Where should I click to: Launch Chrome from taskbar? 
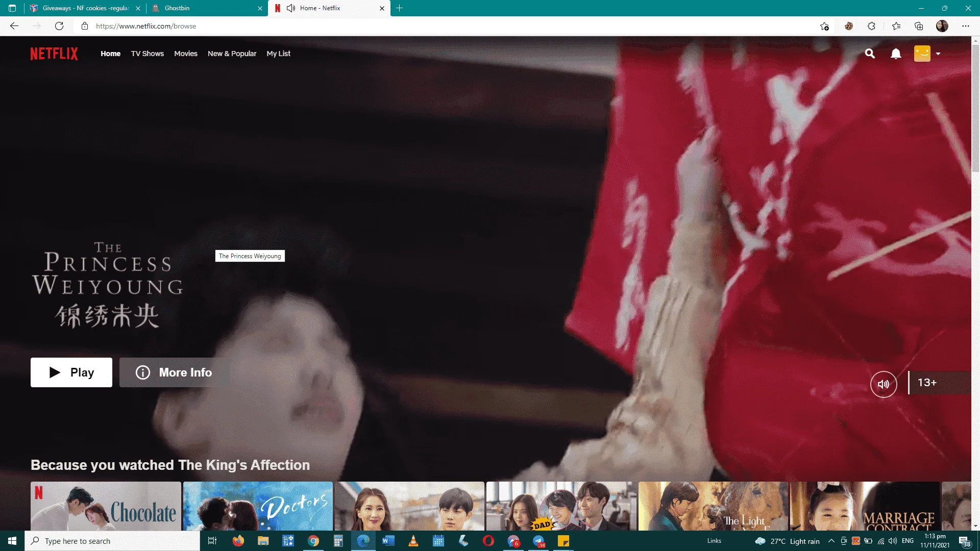(313, 541)
